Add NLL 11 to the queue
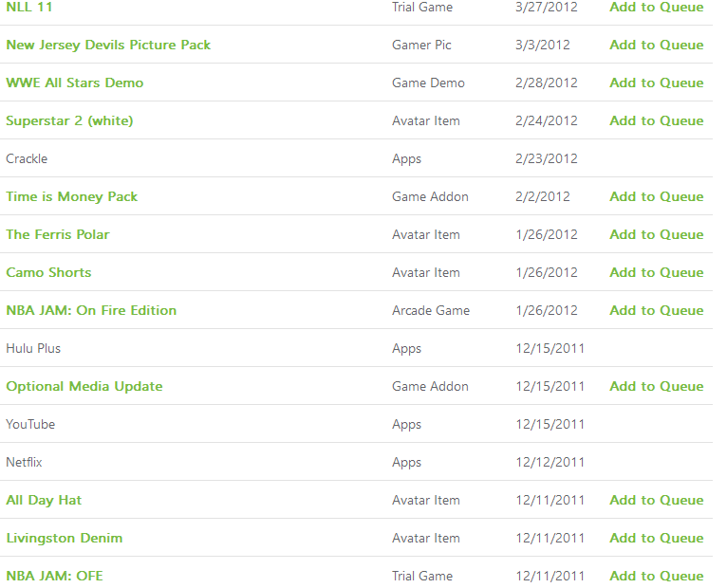 tap(657, 7)
